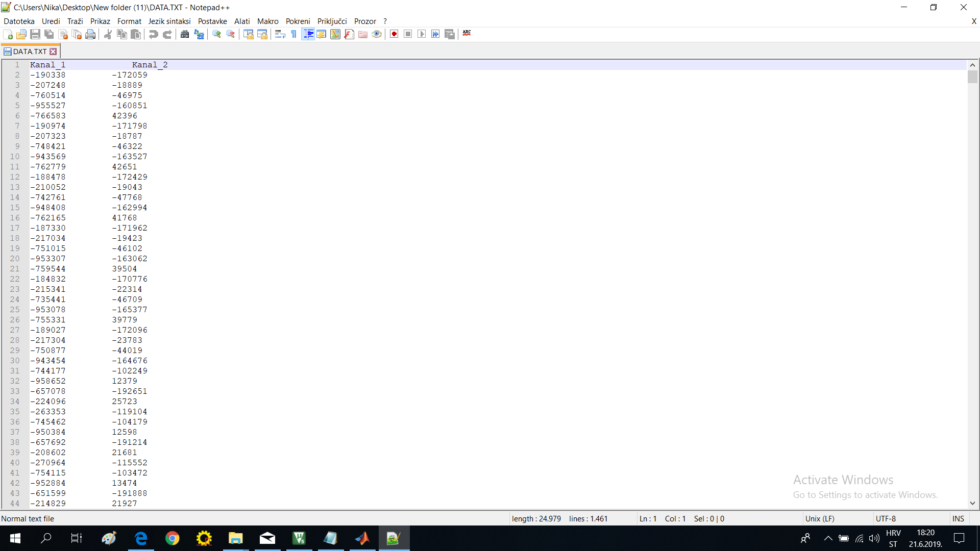Open the Datoteka menu

[x=19, y=21]
